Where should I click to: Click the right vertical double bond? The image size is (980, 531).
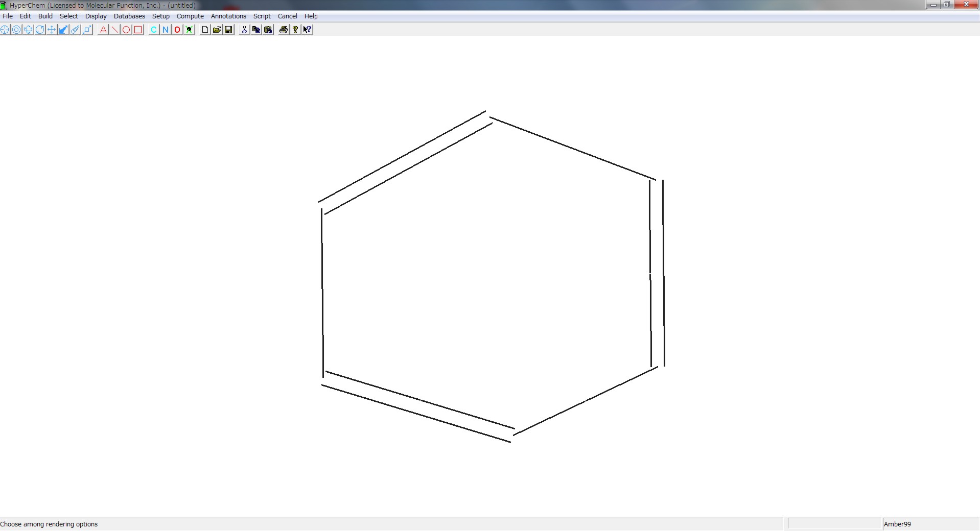tap(657, 273)
